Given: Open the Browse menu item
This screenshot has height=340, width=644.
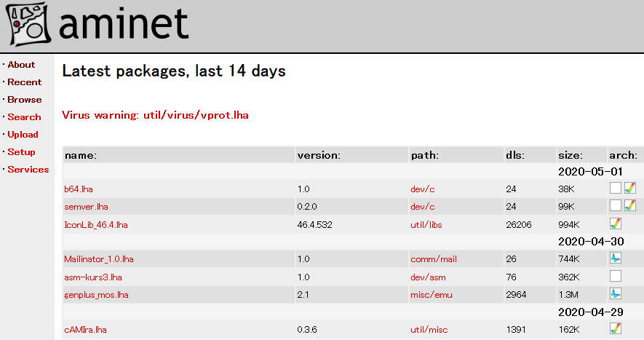Looking at the screenshot, I should (25, 100).
